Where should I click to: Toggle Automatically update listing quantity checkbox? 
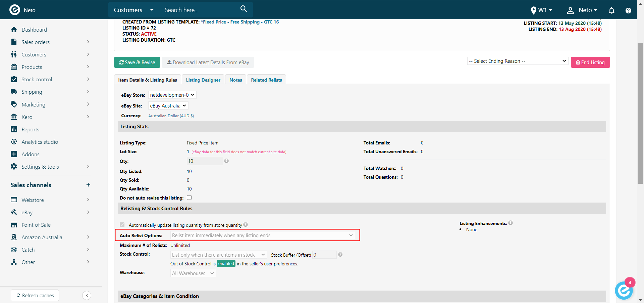122,225
